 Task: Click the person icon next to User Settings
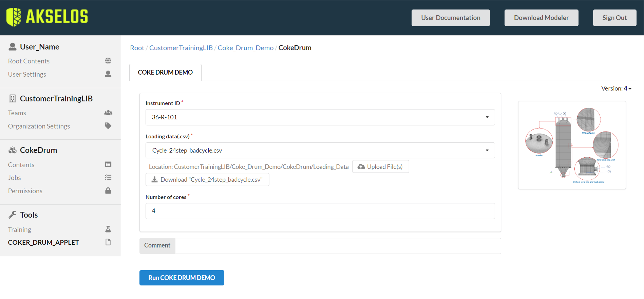(108, 74)
